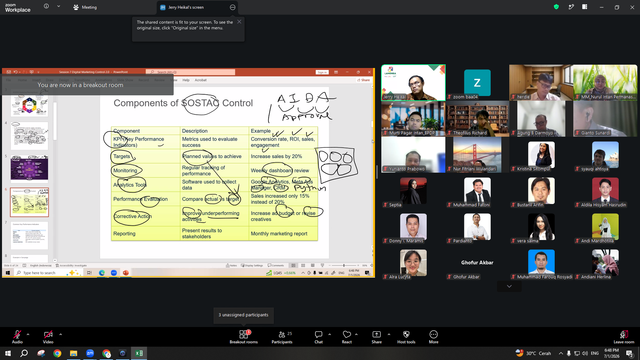
Task: Open Excel from the taskbar
Action: pos(139,353)
